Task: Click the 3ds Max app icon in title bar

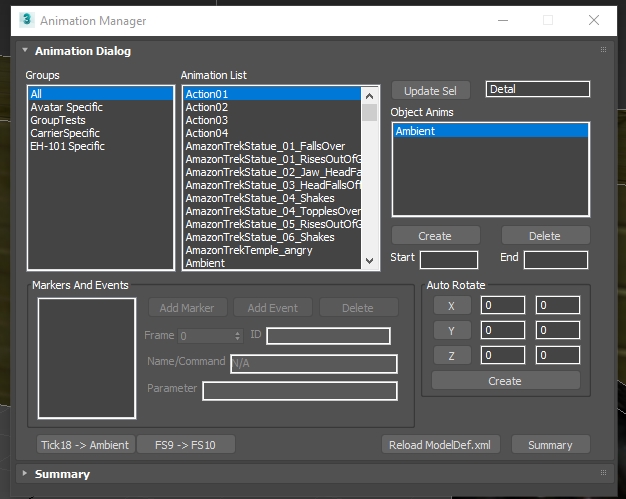Action: point(27,19)
